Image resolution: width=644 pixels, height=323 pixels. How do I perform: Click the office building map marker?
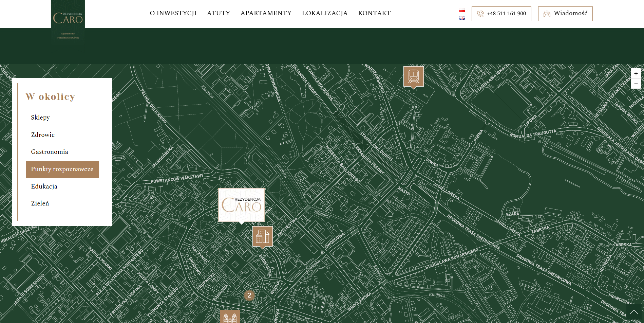click(x=263, y=237)
